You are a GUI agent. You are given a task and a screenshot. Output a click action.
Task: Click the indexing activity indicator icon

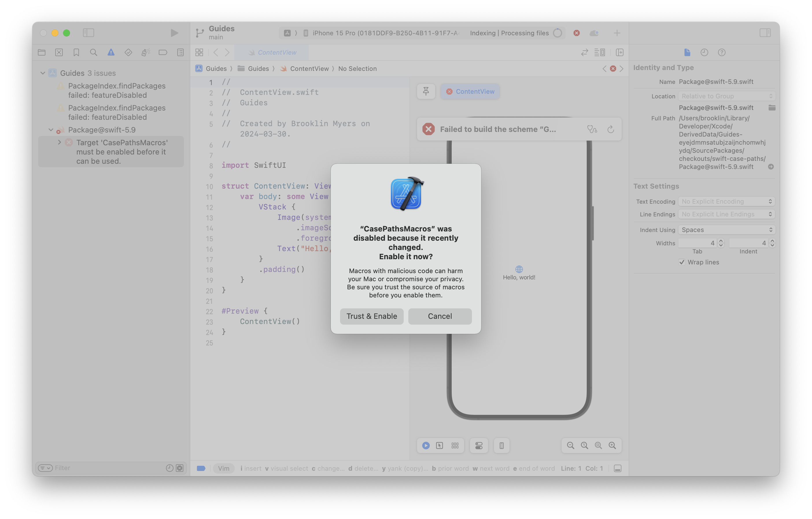556,33
